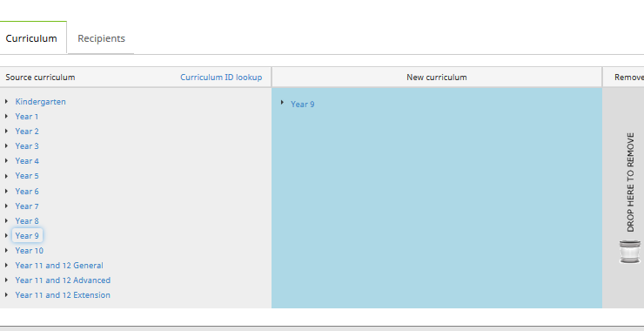Viewport: 644px width, 331px height.
Task: Select Year 11 and 12 Extension
Action: pyautogui.click(x=63, y=294)
